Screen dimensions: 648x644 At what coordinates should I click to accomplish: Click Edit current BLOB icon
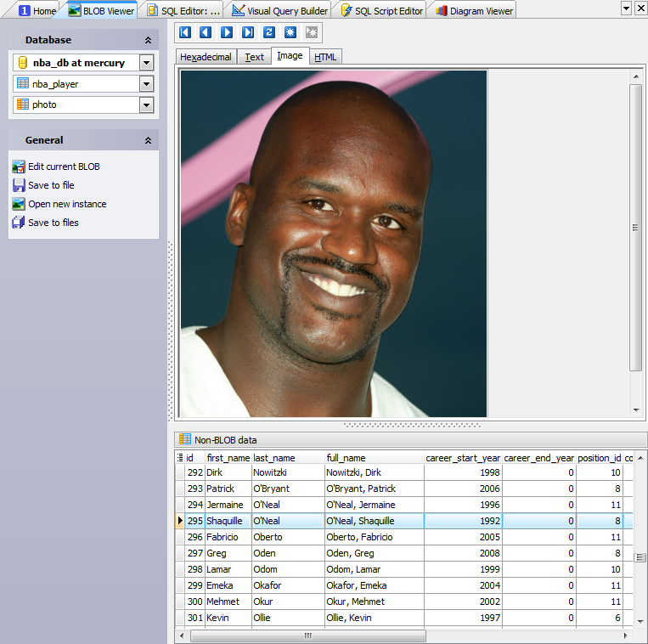click(x=19, y=167)
